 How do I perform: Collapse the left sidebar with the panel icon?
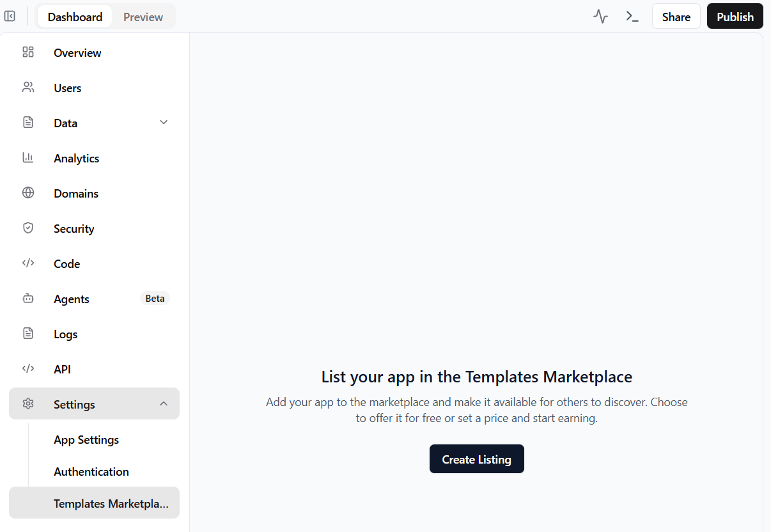click(x=10, y=15)
